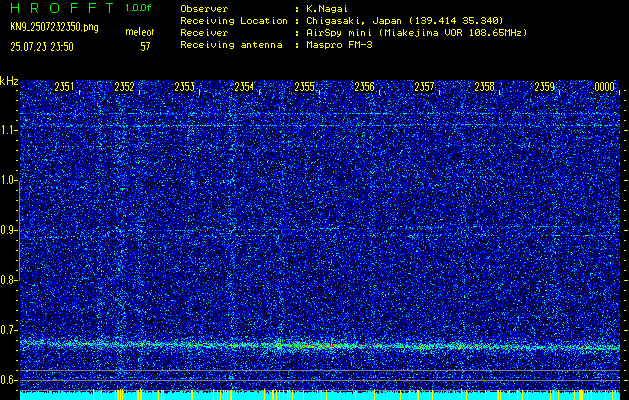Select the date stamp 25.07.23 23:50

(x=42, y=47)
